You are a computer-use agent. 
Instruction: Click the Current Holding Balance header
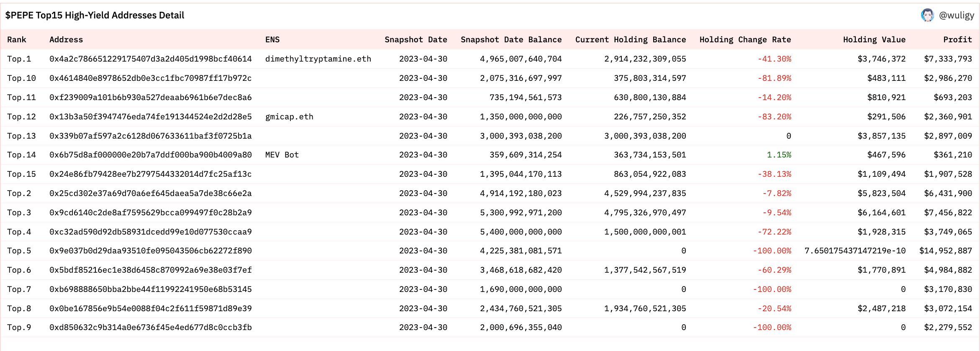coord(630,40)
